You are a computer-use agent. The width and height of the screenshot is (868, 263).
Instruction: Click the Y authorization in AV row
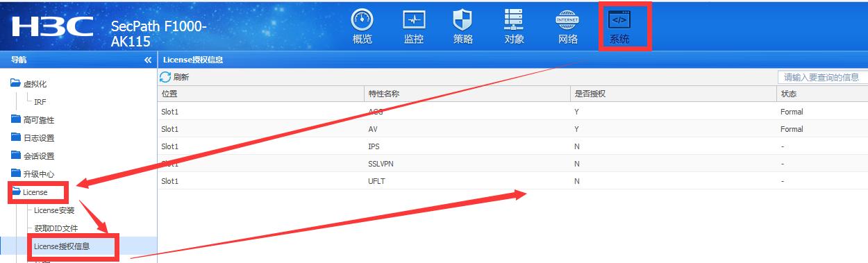click(x=576, y=129)
